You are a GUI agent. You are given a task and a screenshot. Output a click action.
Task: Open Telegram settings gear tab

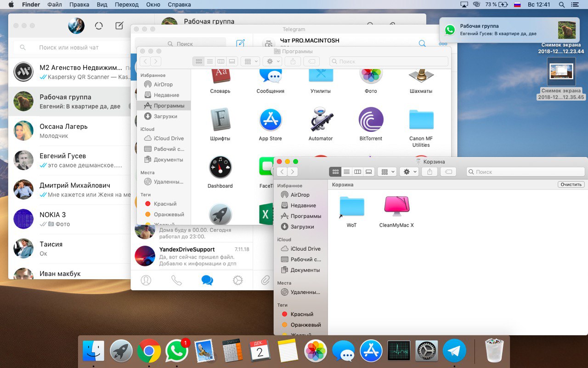tap(237, 280)
